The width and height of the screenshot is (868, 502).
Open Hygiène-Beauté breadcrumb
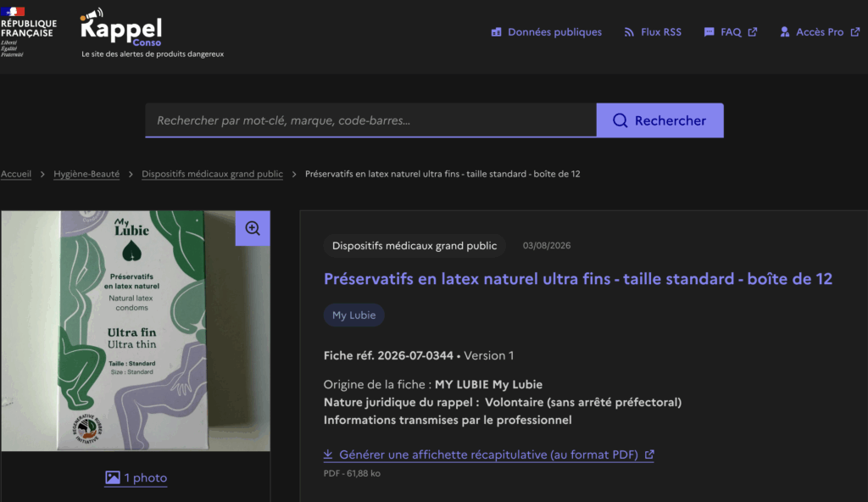pos(86,174)
